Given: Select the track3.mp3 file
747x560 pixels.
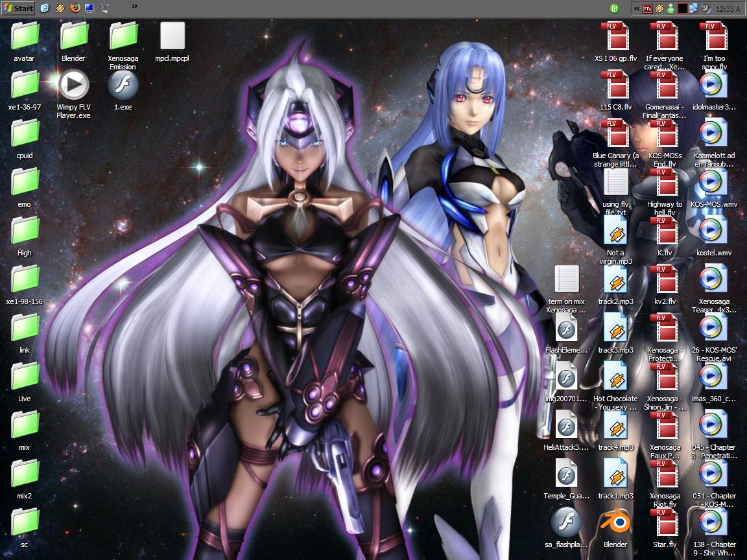Looking at the screenshot, I should coord(615,334).
